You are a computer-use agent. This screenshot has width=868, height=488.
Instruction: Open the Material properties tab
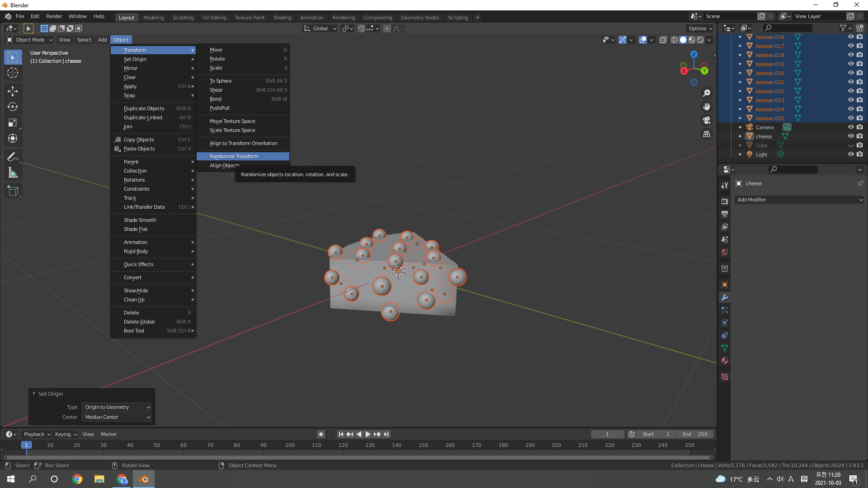(x=725, y=361)
